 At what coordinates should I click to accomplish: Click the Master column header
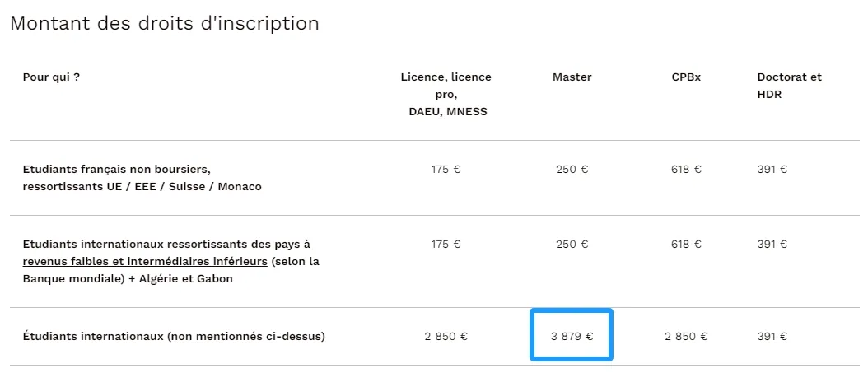point(572,77)
